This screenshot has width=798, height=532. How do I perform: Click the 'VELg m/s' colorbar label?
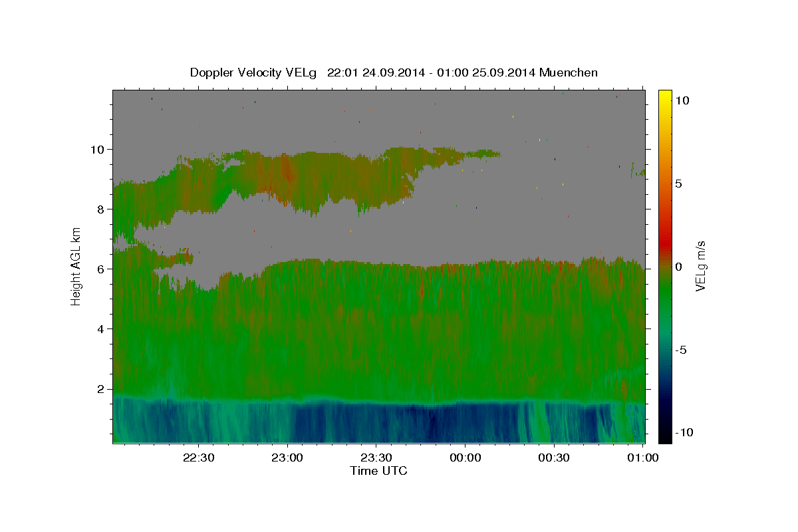point(700,267)
